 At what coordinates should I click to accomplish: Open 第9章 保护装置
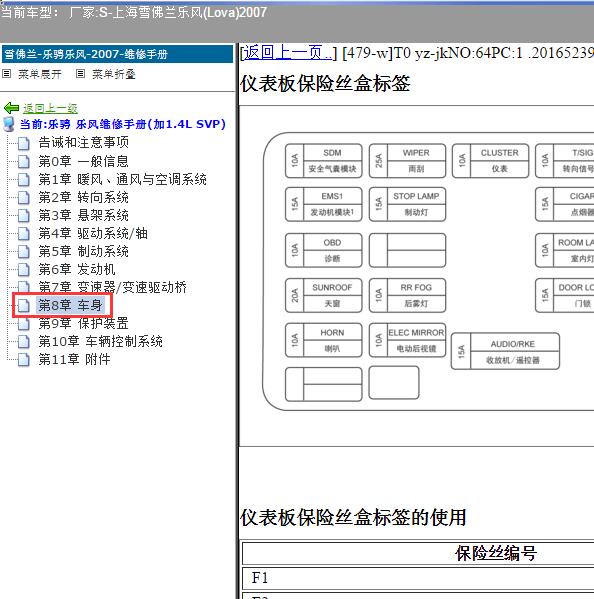[x=83, y=324]
